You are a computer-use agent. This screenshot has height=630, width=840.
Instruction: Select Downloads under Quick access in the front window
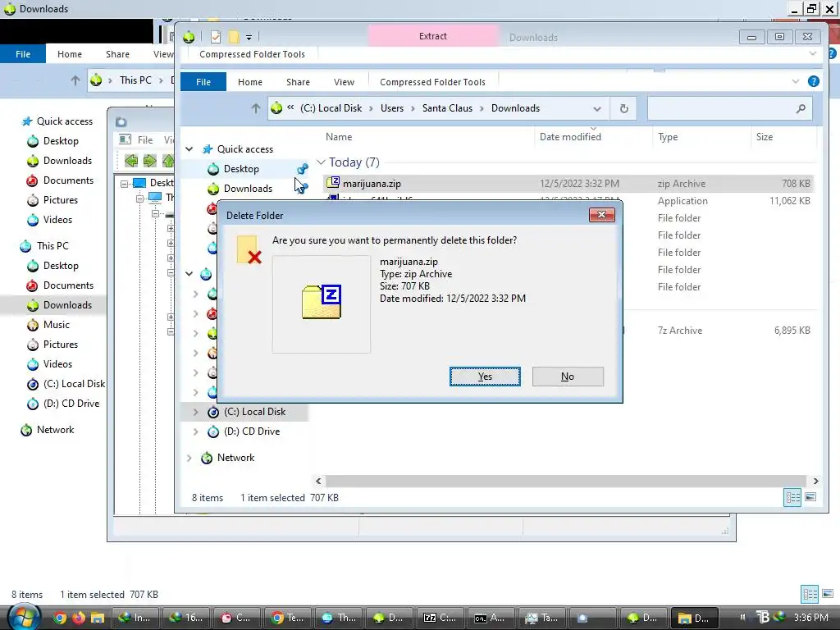tap(248, 189)
